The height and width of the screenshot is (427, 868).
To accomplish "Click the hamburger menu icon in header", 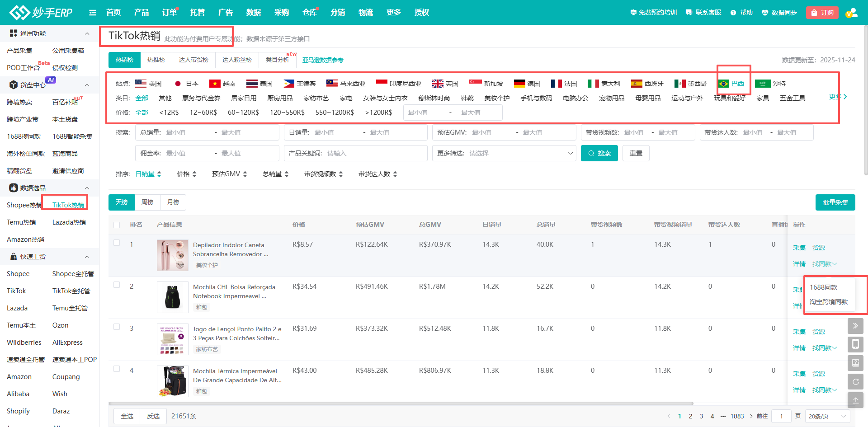I will (x=93, y=13).
